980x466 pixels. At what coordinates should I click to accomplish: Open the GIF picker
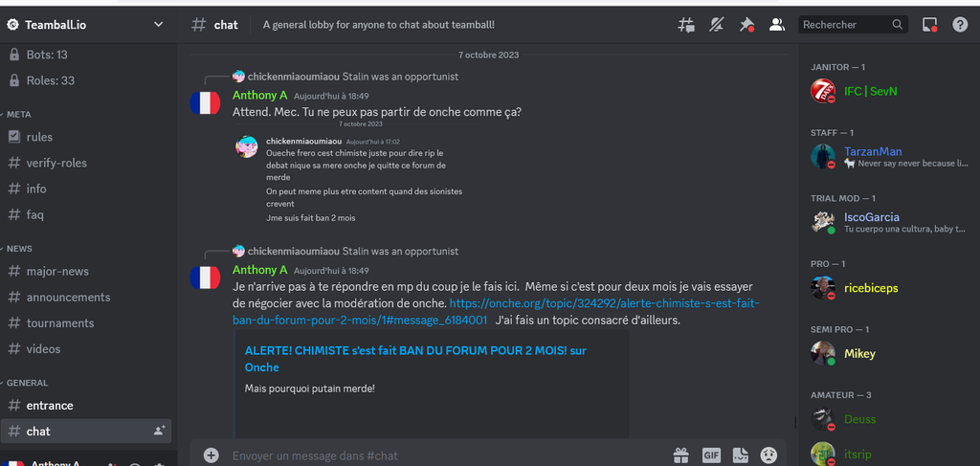pos(711,455)
